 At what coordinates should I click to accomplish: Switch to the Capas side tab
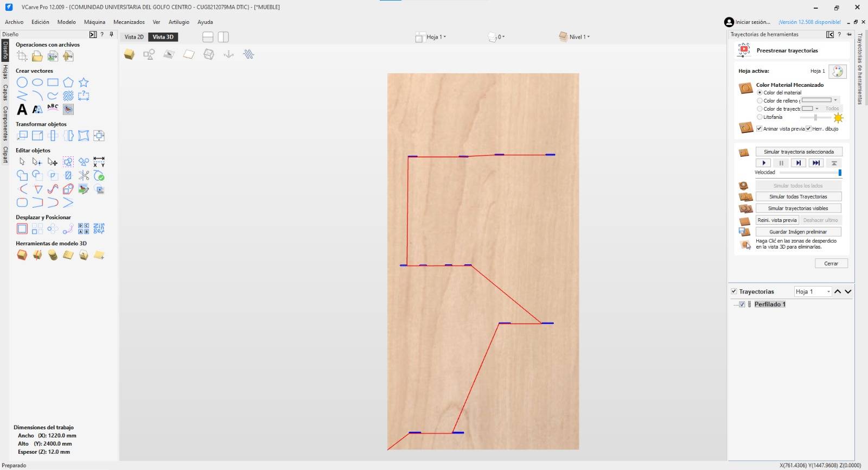(x=5, y=92)
